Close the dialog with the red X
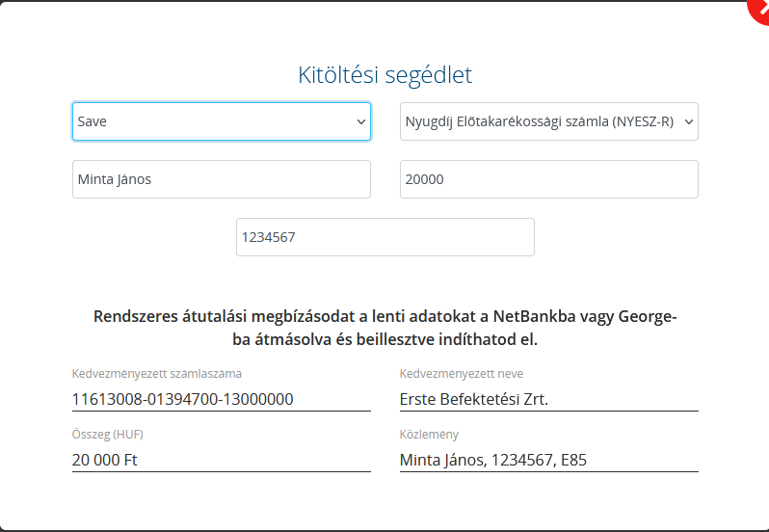This screenshot has height=532, width=769. pyautogui.click(x=759, y=9)
